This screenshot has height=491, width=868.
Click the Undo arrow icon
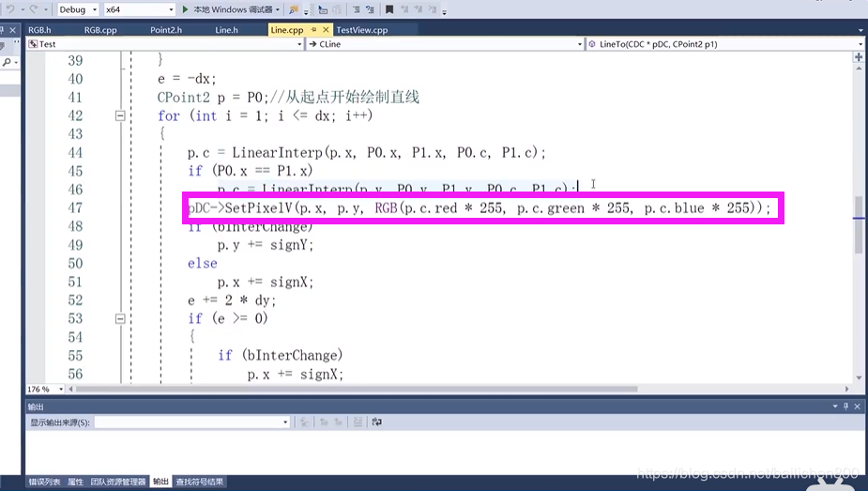[x=10, y=9]
